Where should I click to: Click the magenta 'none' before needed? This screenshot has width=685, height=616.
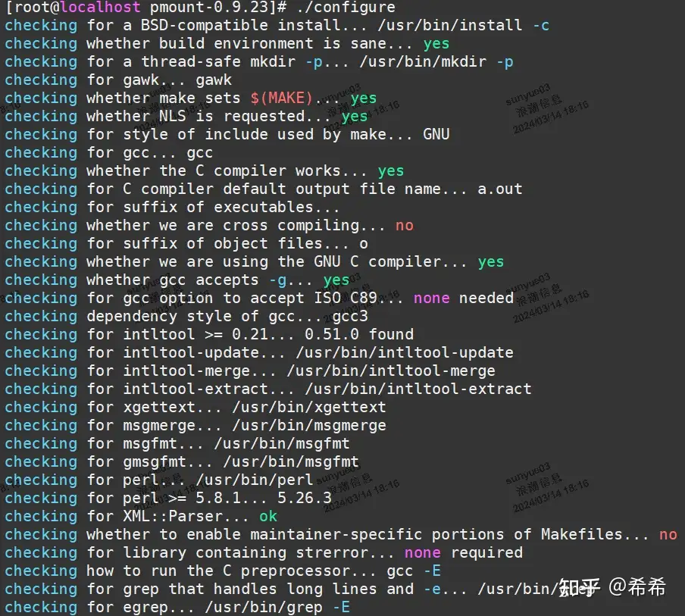pos(432,298)
